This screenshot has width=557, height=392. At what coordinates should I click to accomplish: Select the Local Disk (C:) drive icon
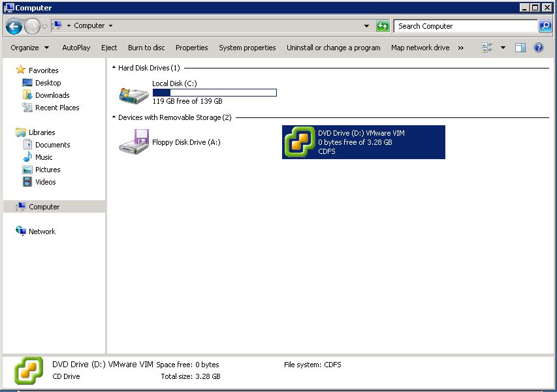click(134, 93)
